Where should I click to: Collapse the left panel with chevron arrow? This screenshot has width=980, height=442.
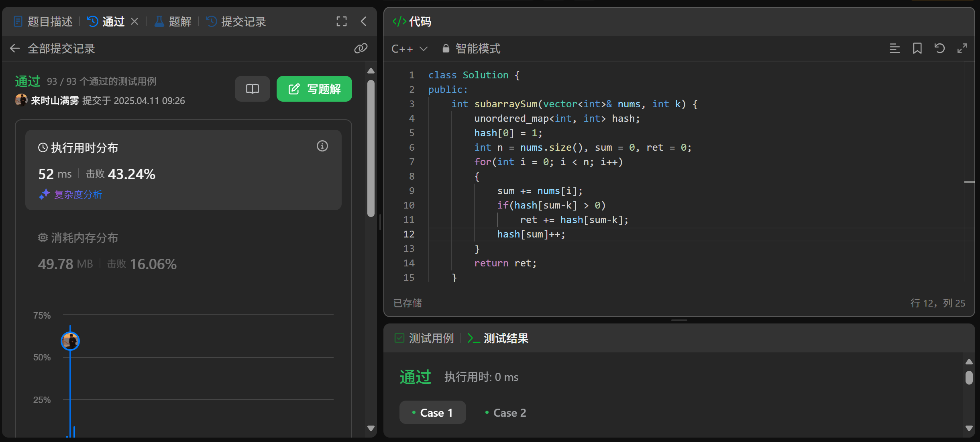[x=364, y=21]
